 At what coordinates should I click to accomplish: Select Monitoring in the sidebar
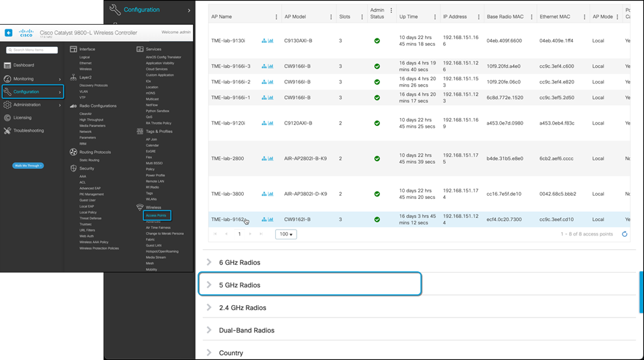23,79
